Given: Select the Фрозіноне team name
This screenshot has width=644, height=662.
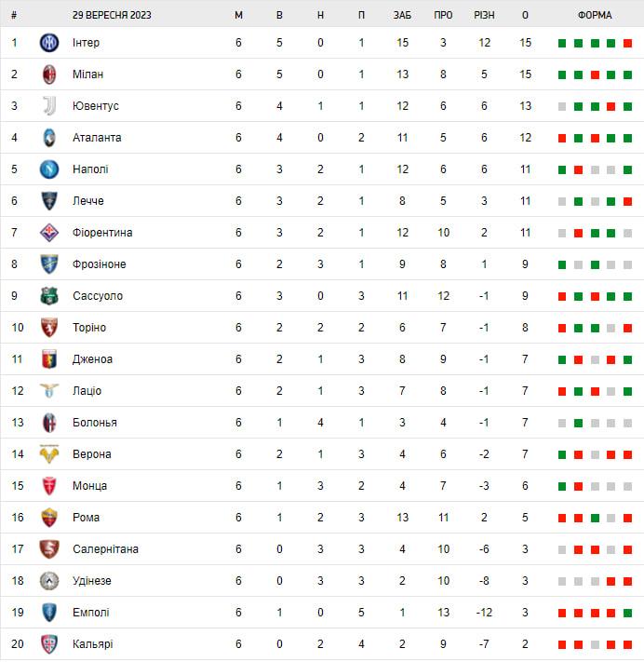Looking at the screenshot, I should pos(100,264).
